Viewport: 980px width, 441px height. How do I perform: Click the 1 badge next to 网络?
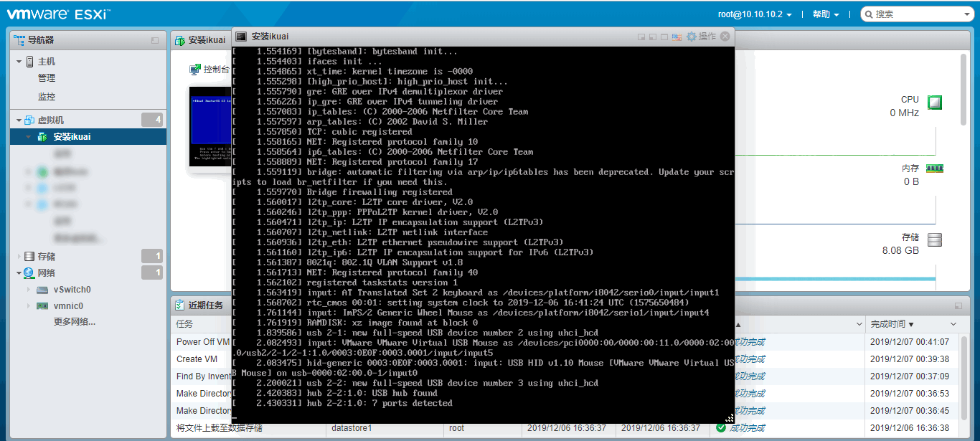(152, 272)
